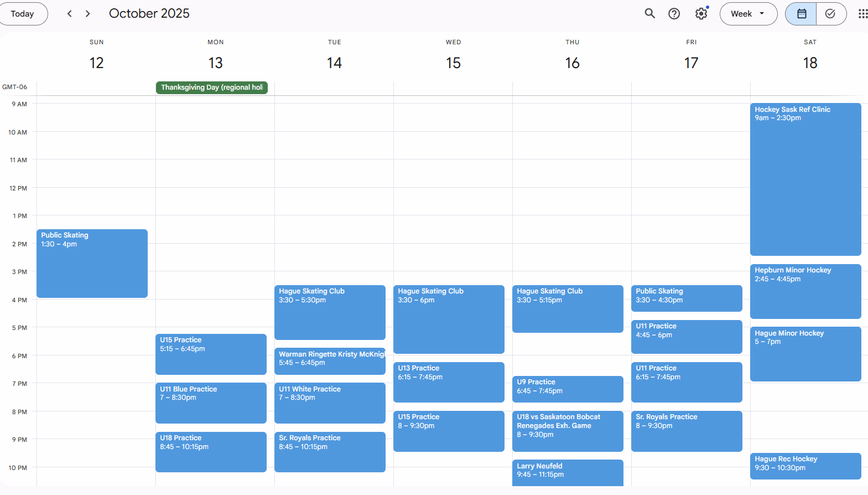Go to next week arrow
868x495 pixels.
87,14
